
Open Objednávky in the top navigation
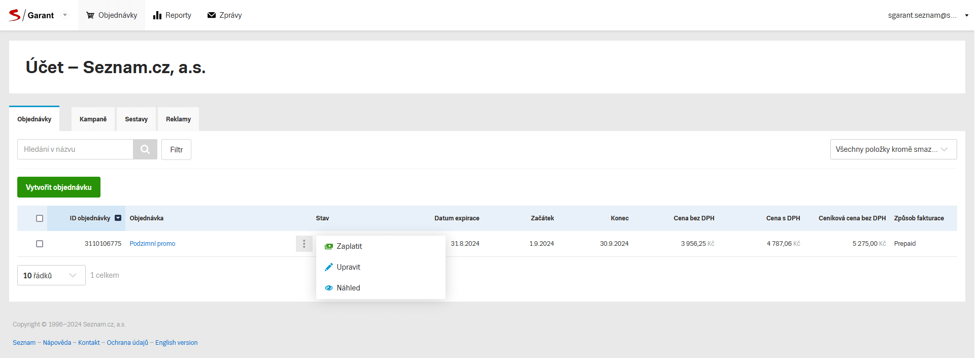coord(112,15)
